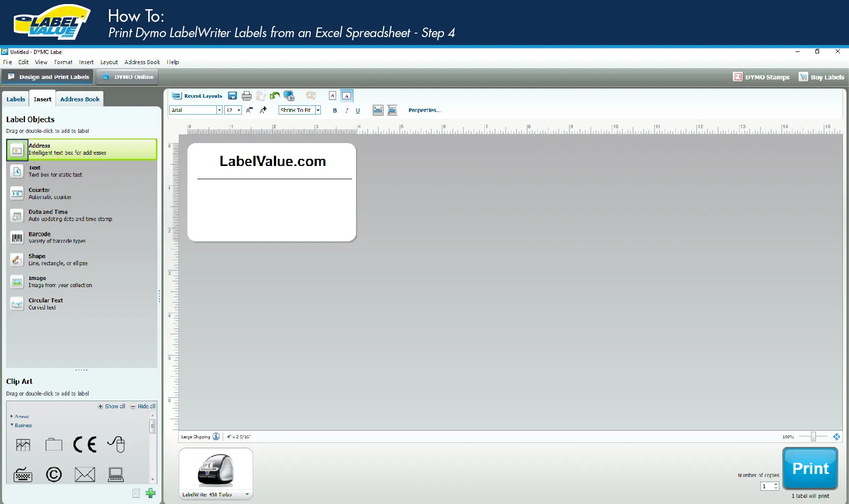Screen dimensions: 849x504
Task: Open Recent Layouts
Action: click(x=197, y=96)
